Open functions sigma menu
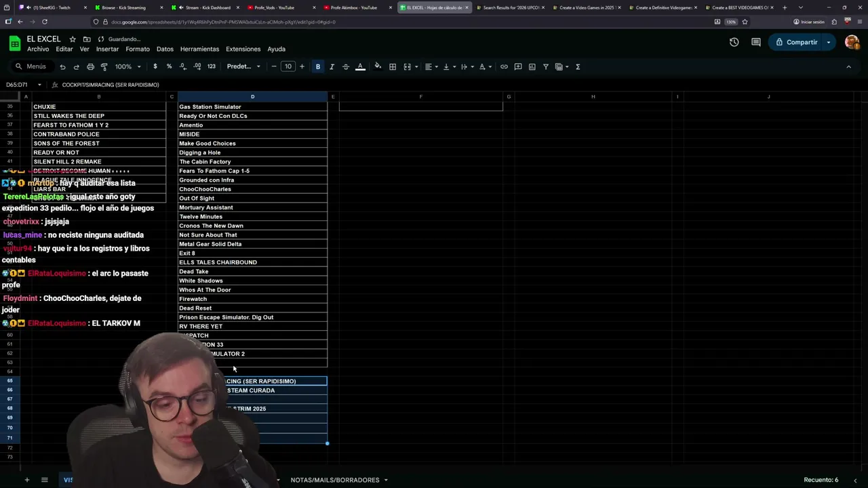868x488 pixels. tap(578, 66)
